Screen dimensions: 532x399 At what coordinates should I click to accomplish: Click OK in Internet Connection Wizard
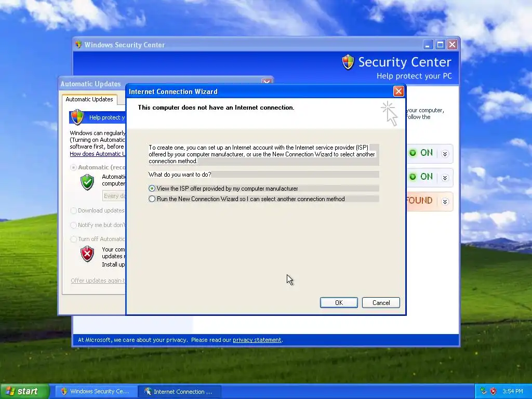coord(339,303)
